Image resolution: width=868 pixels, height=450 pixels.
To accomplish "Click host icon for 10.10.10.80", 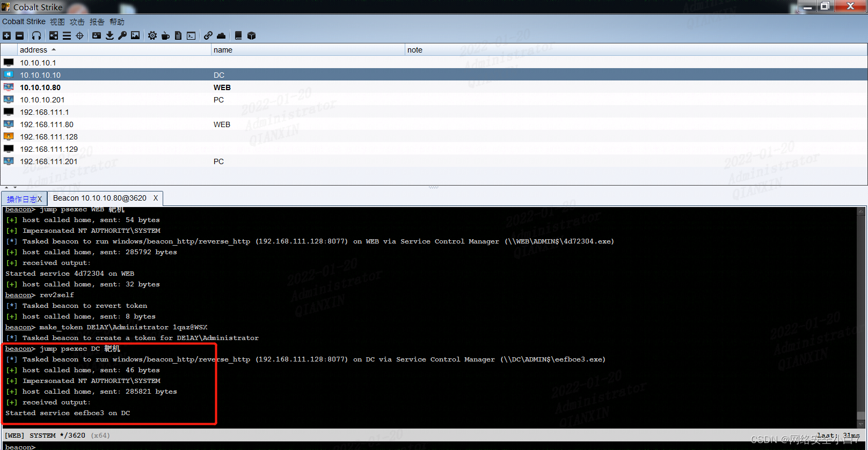I will pos(9,87).
